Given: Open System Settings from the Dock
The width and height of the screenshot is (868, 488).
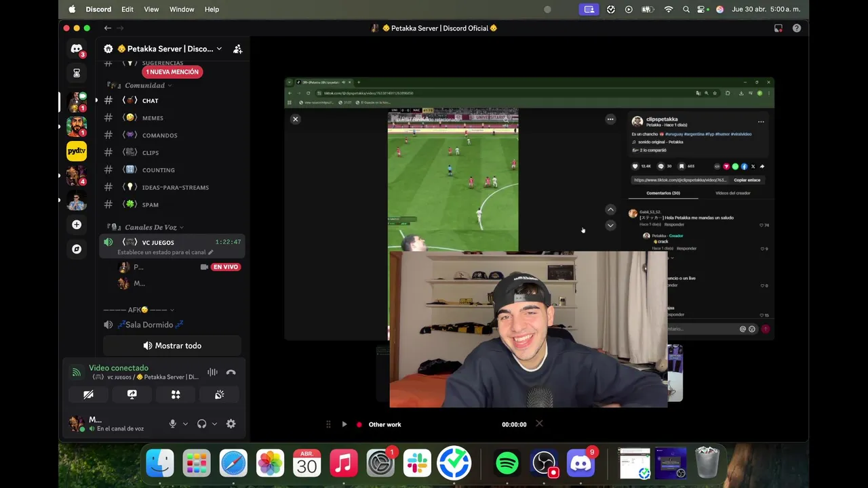Looking at the screenshot, I should [380, 464].
